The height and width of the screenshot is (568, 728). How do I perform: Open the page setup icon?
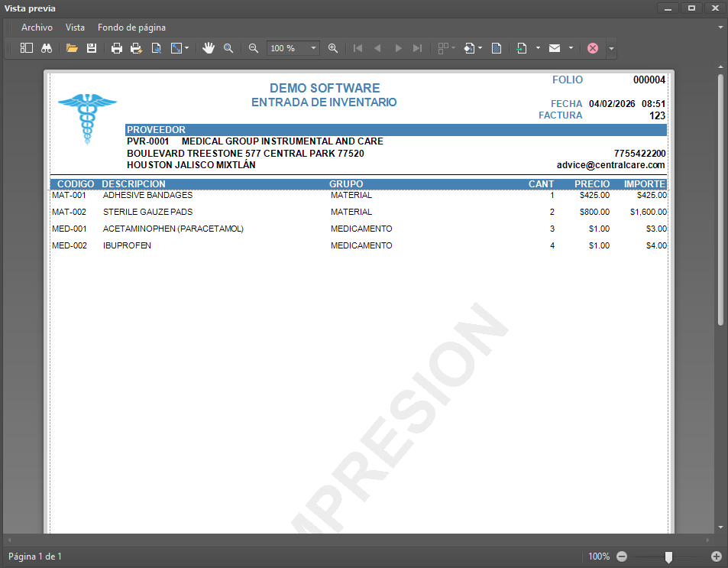[156, 48]
